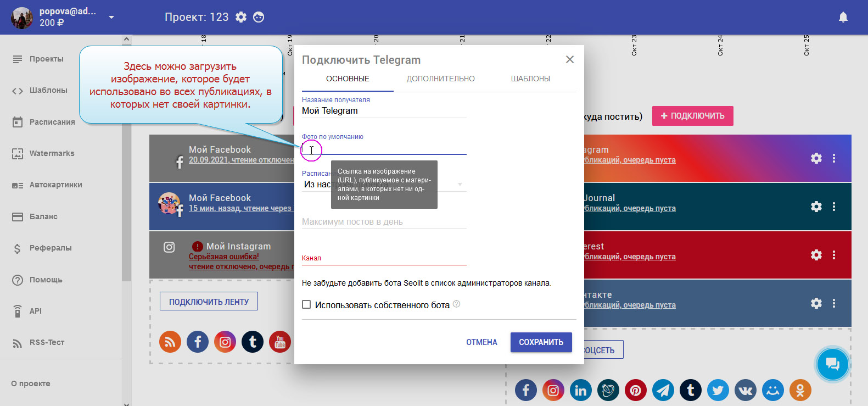Click the Pinterest icon in the bottom row

(635, 390)
